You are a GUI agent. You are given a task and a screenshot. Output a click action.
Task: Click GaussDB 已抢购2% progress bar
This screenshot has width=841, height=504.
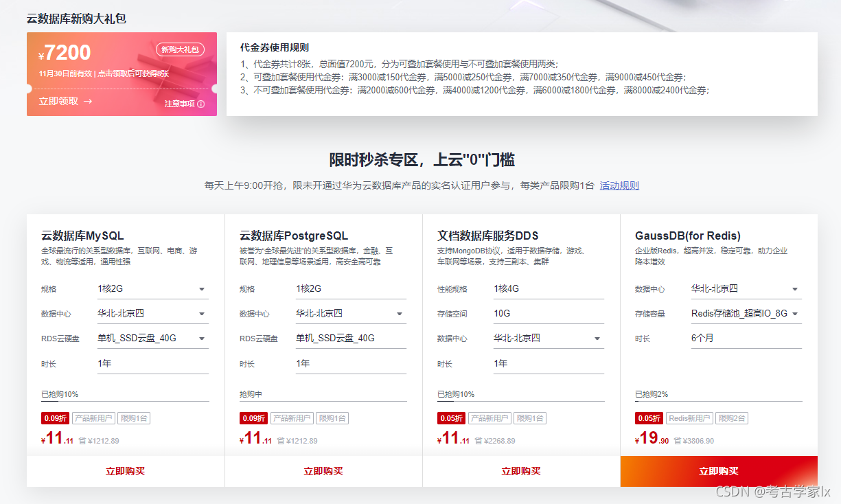719,400
